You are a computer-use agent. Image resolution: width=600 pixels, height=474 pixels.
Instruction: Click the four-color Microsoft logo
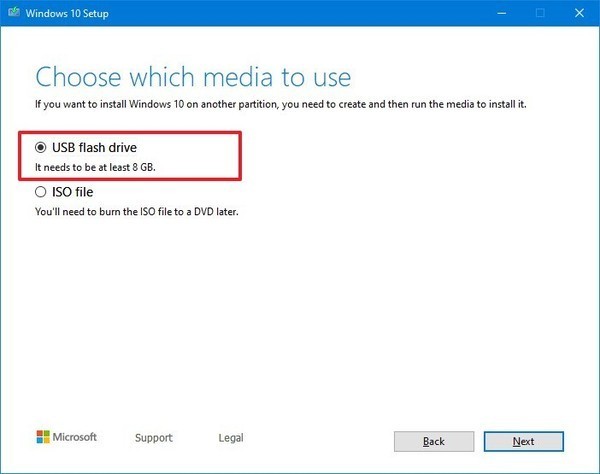[x=44, y=438]
